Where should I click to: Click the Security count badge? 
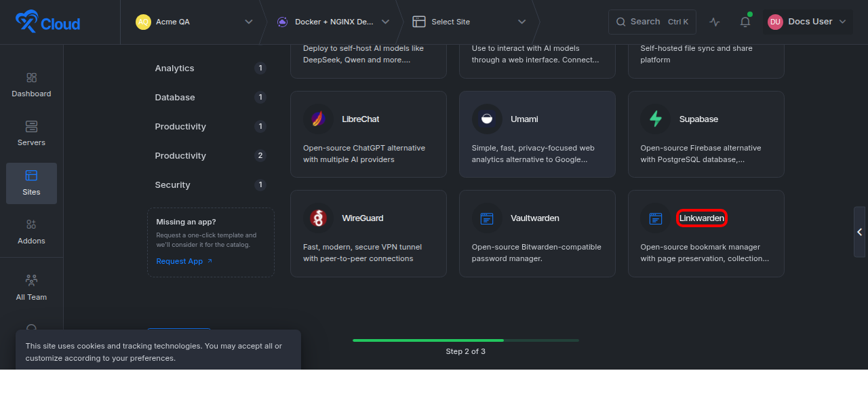coord(260,185)
